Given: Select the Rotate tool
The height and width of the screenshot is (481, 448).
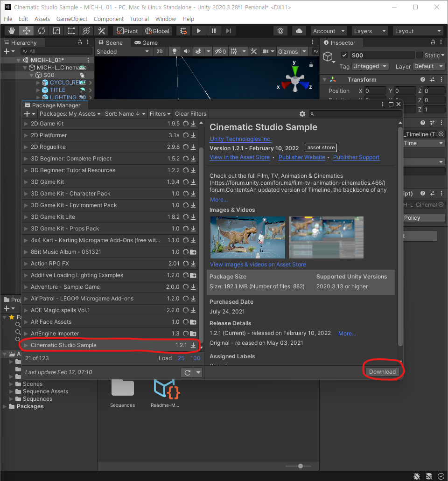Looking at the screenshot, I should pos(42,31).
